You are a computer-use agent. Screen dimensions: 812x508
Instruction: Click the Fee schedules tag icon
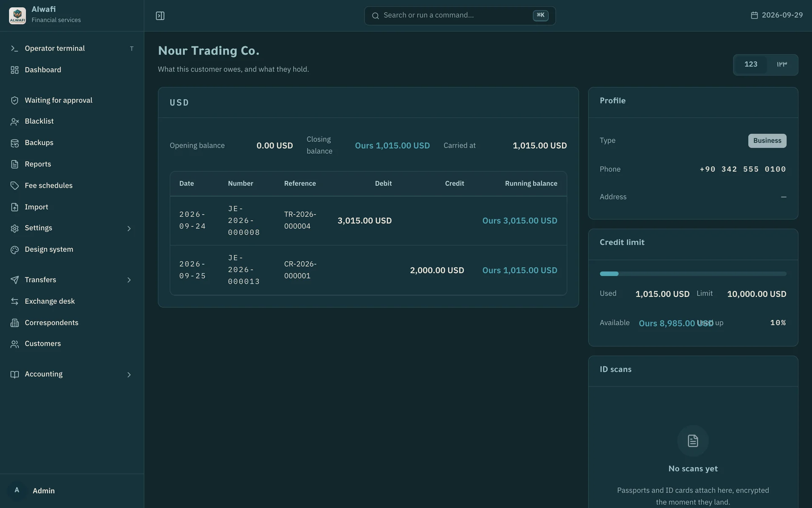tap(14, 185)
